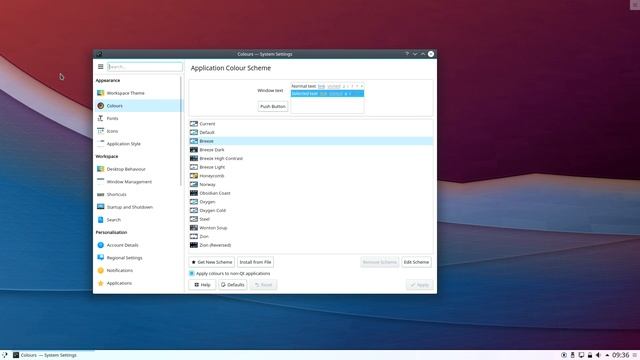Screen dimensions: 640x360
Task: Click the Reset button
Action: click(263, 285)
